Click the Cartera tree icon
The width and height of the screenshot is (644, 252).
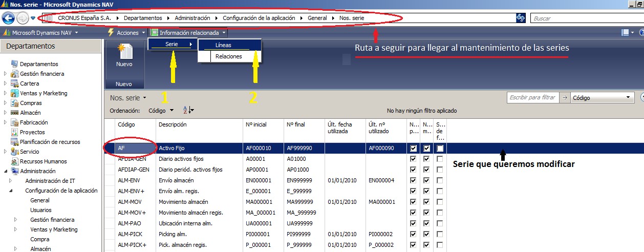(14, 83)
